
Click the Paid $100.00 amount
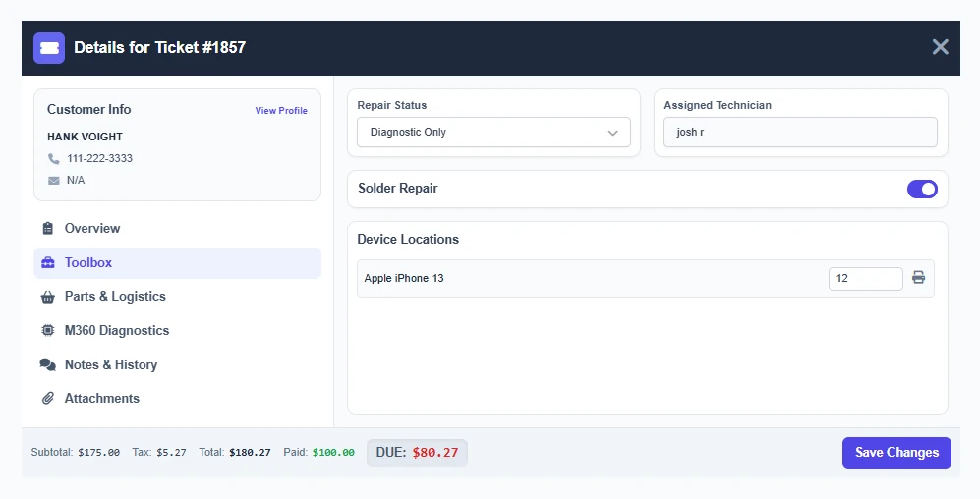pyautogui.click(x=333, y=452)
